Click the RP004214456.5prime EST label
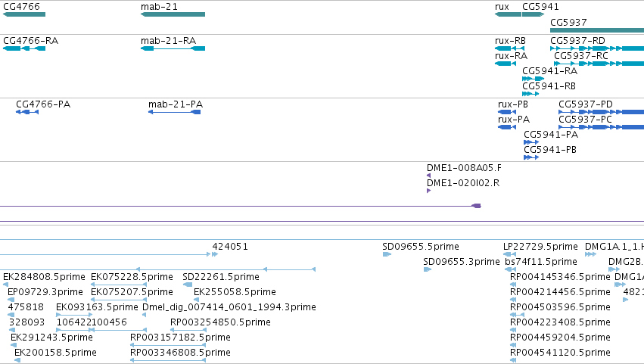 (x=560, y=292)
